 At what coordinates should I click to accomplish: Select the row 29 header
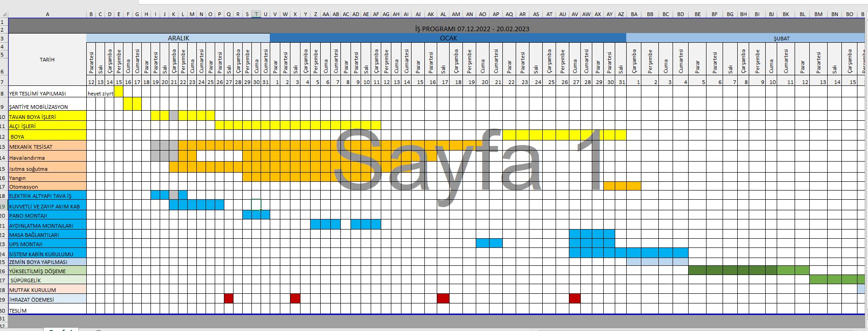4,299
